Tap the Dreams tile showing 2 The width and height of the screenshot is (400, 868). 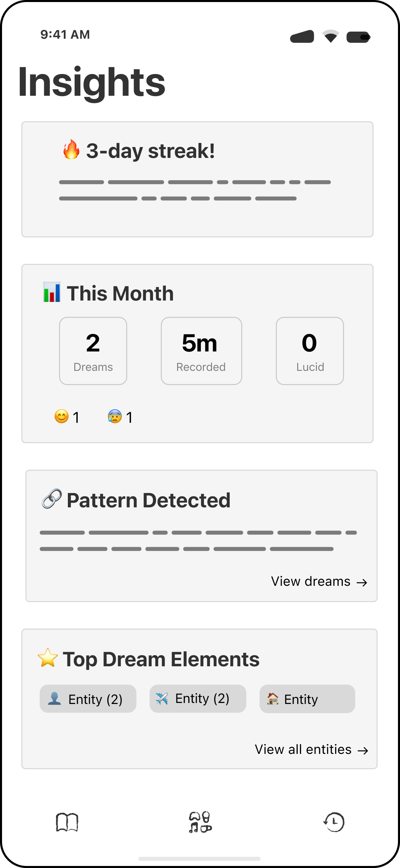point(93,350)
